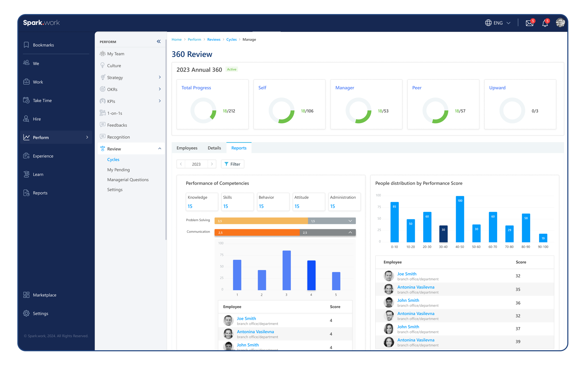Screen dimensions: 588x385
Task: Collapse the Communication competency row
Action: [350, 232]
